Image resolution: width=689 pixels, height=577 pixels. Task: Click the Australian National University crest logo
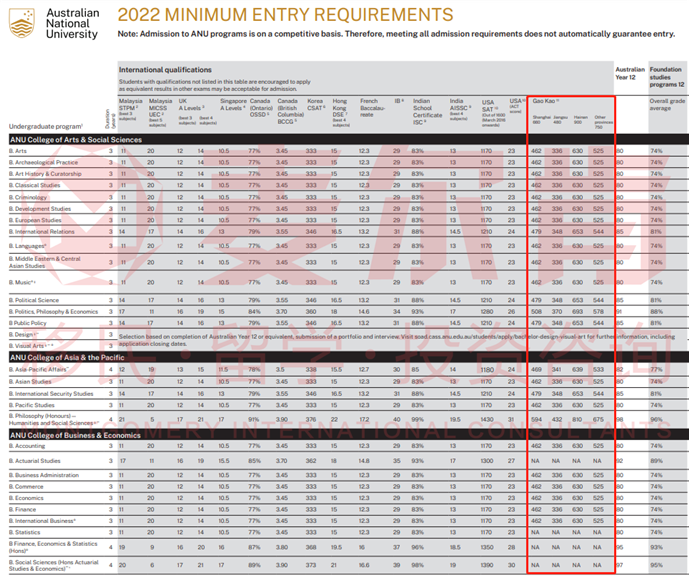(22, 23)
